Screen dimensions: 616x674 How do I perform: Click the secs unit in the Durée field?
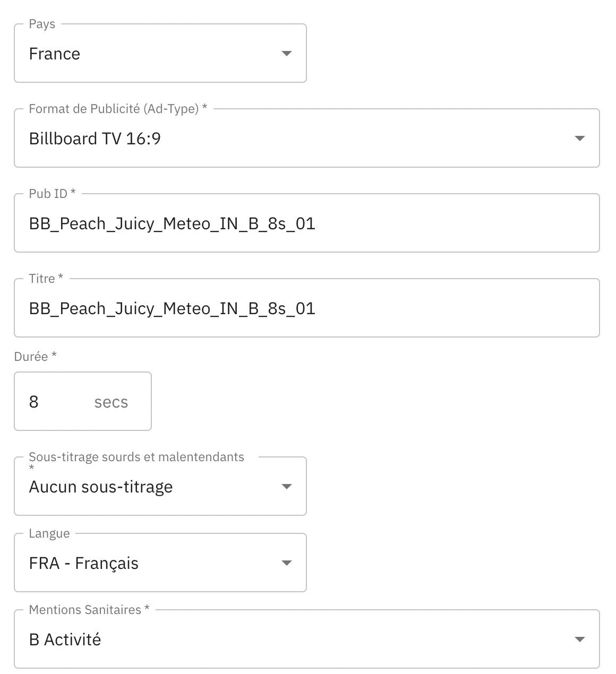(x=111, y=402)
